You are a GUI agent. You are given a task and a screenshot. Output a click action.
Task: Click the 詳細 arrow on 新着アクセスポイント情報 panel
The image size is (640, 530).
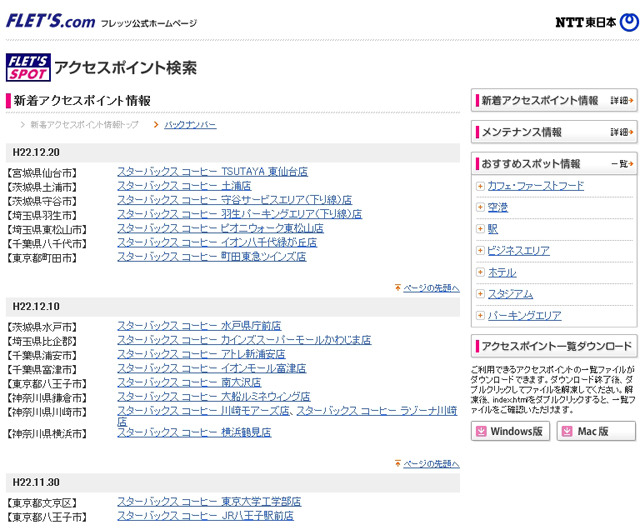tap(622, 100)
